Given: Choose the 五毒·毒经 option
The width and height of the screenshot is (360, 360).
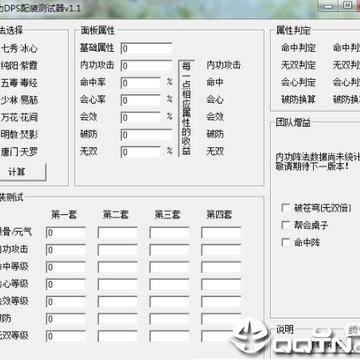Looking at the screenshot, I should (19, 83).
